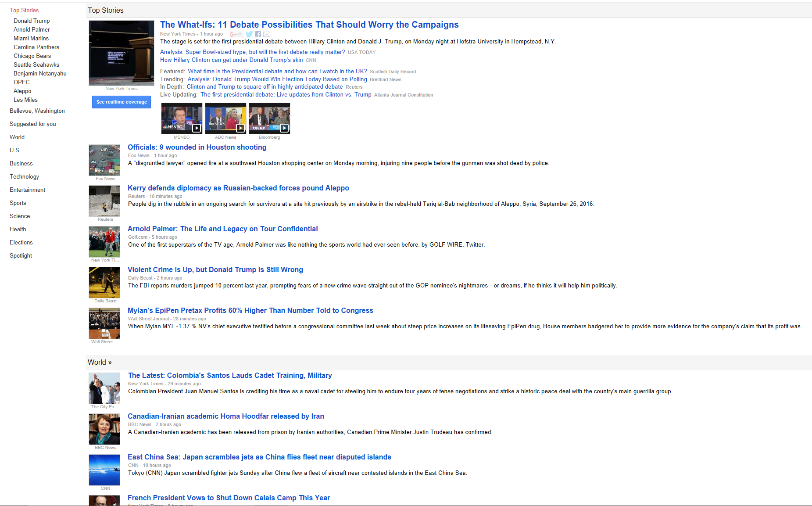The image size is (812, 506).
Task: Click the BBC News Homa Hoodfar thumbnail
Action: [x=104, y=429]
